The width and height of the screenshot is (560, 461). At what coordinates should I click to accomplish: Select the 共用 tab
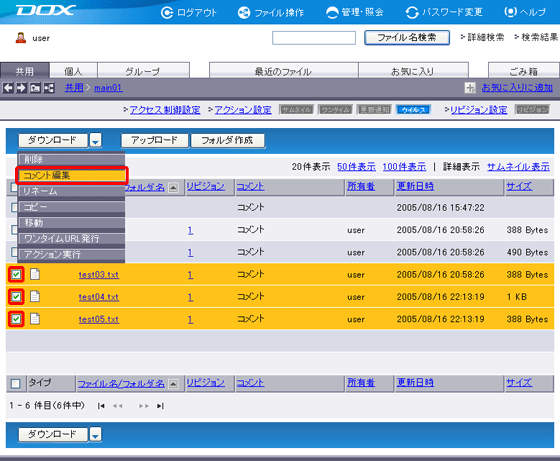[24, 71]
